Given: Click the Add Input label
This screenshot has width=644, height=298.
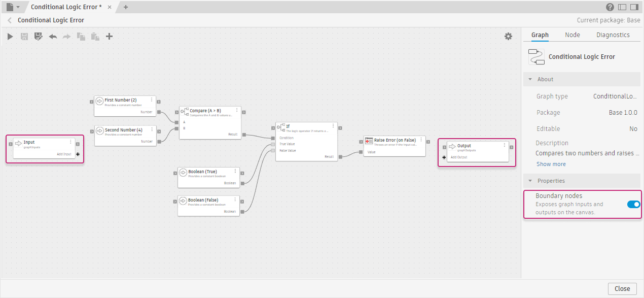Looking at the screenshot, I should [64, 154].
